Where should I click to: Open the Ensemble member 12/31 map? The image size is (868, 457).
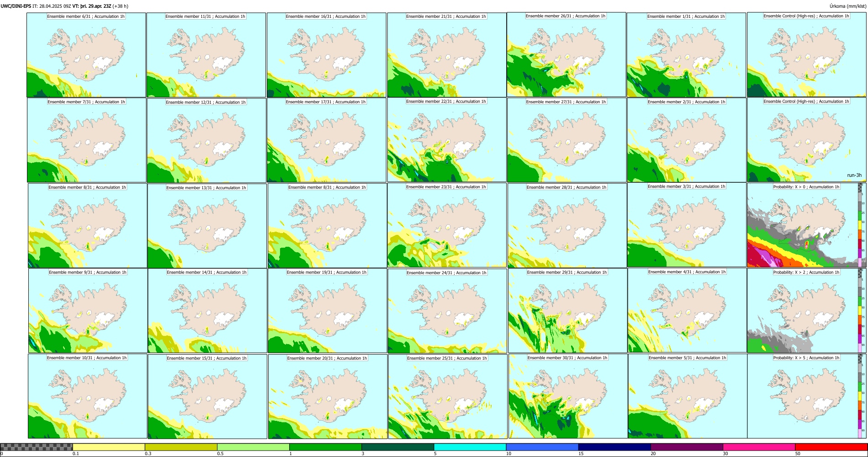[x=206, y=141]
